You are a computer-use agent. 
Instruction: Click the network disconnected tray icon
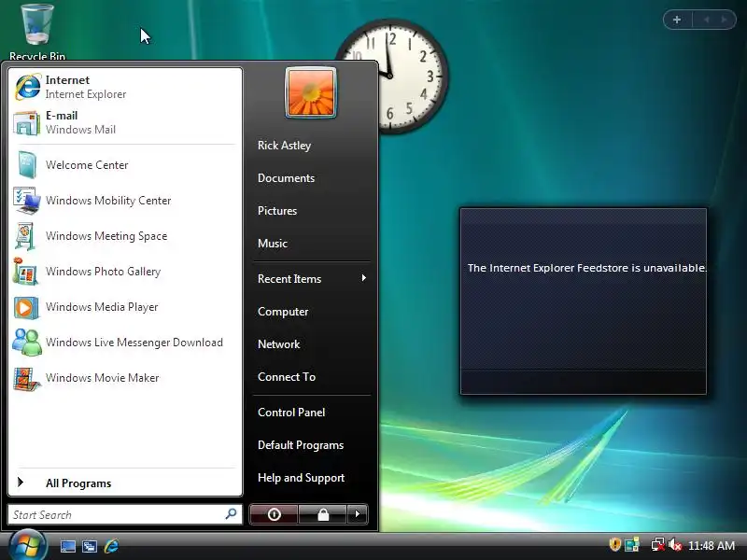[658, 544]
